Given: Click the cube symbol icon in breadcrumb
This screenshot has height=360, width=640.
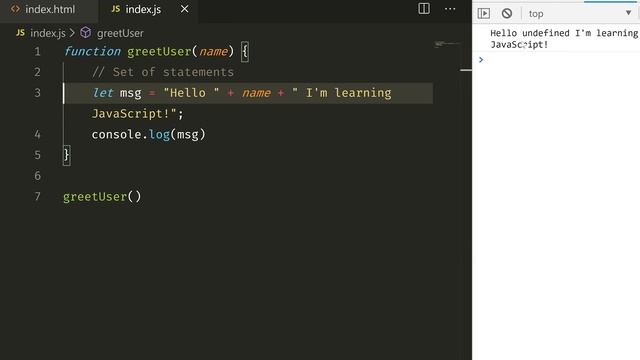Looking at the screenshot, I should tap(86, 32).
